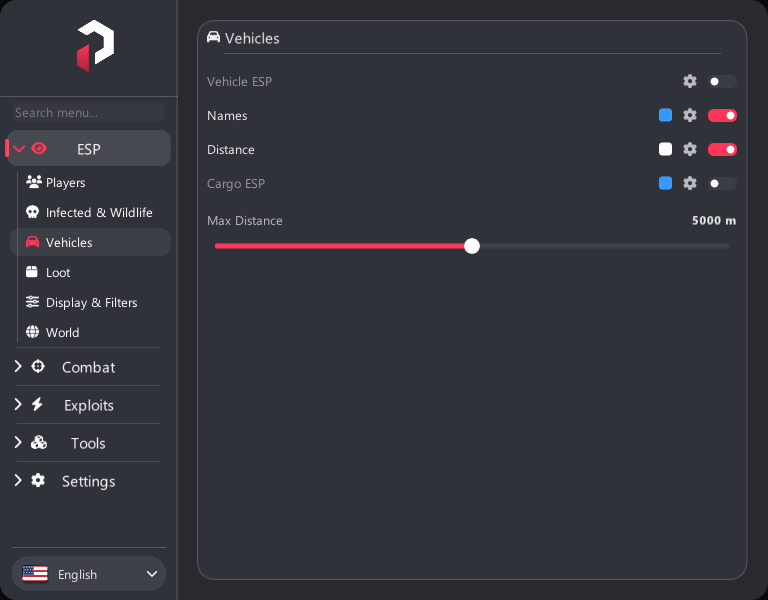Click the Max Distance slider handle
The width and height of the screenshot is (768, 600).
point(472,246)
